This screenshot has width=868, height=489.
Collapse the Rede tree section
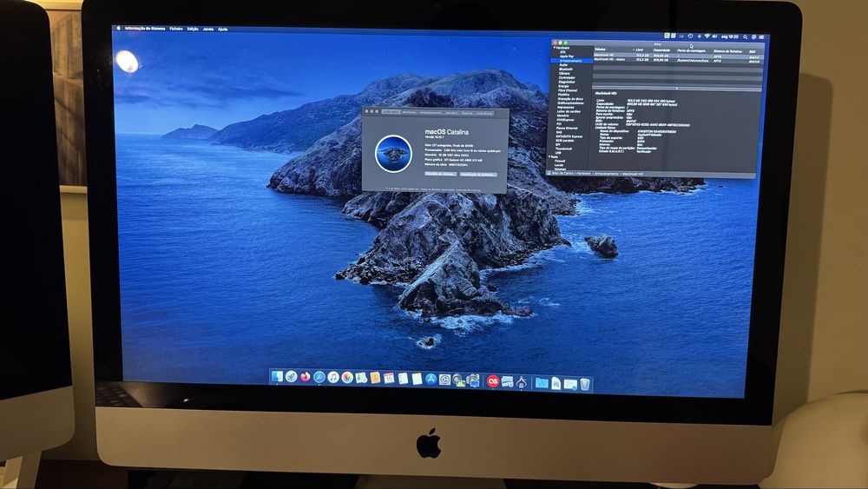[549, 156]
